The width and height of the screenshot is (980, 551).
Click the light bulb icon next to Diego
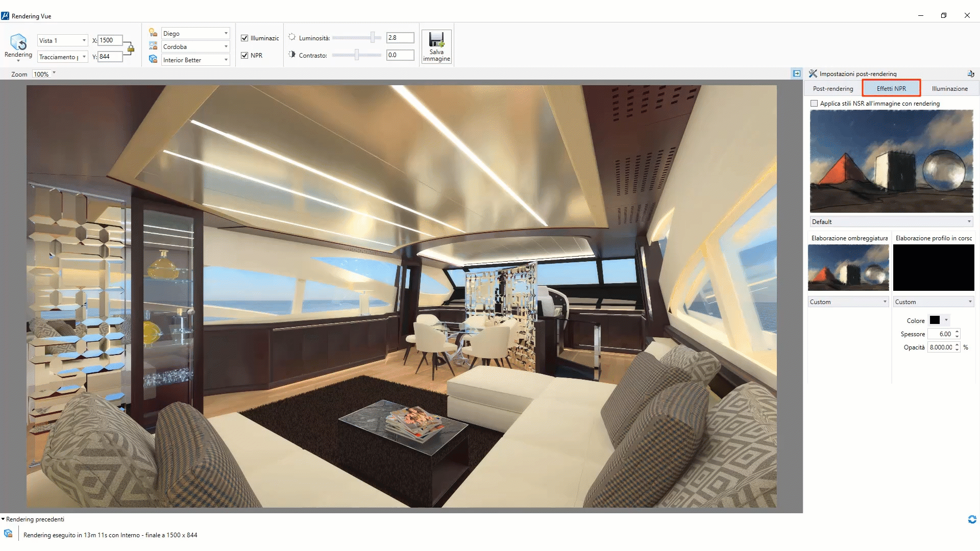tap(153, 32)
